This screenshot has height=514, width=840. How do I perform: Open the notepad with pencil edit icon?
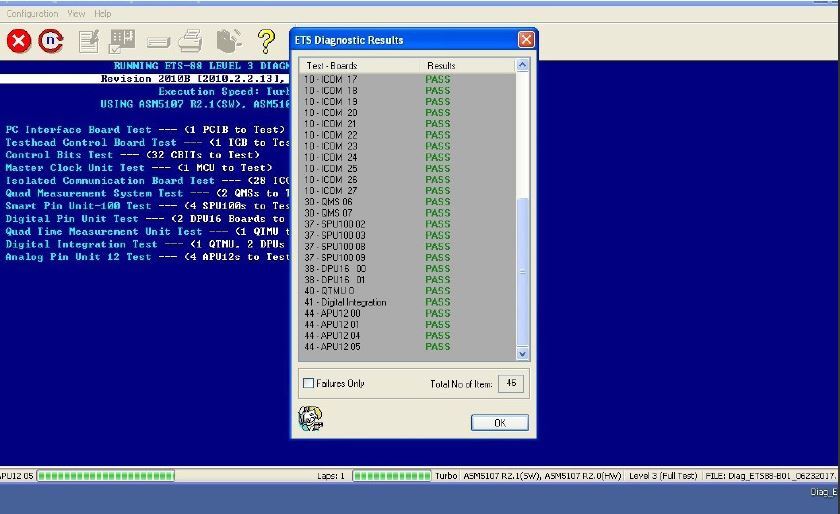click(89, 41)
